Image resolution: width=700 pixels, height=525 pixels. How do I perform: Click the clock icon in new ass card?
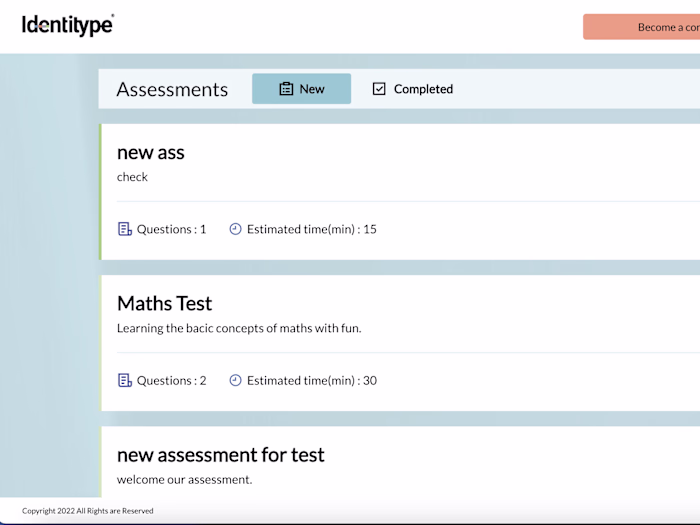click(236, 229)
